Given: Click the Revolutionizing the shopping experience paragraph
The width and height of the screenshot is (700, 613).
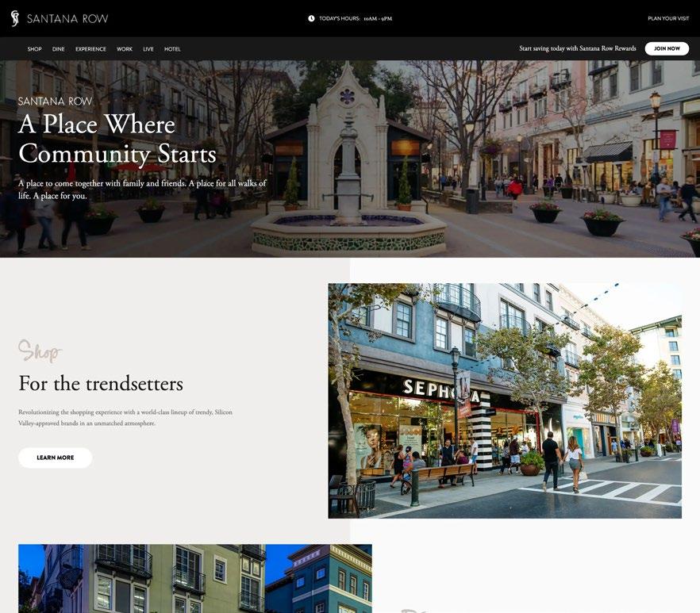Looking at the screenshot, I should tap(125, 418).
